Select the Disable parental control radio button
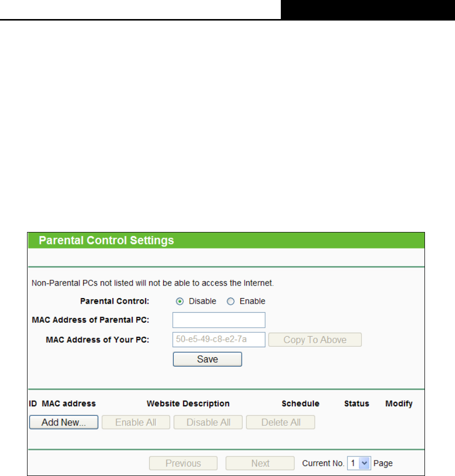Viewport: 455px width, 476px height. tap(180, 302)
